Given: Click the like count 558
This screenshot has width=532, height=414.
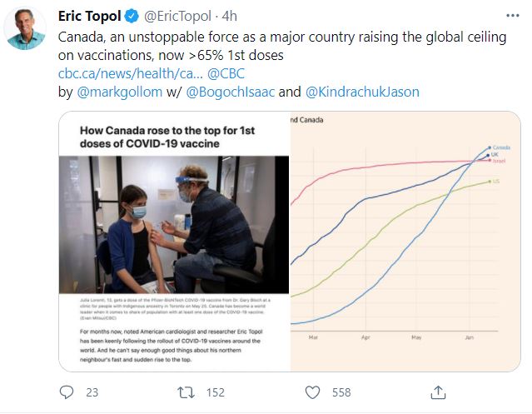Looking at the screenshot, I should (341, 392).
